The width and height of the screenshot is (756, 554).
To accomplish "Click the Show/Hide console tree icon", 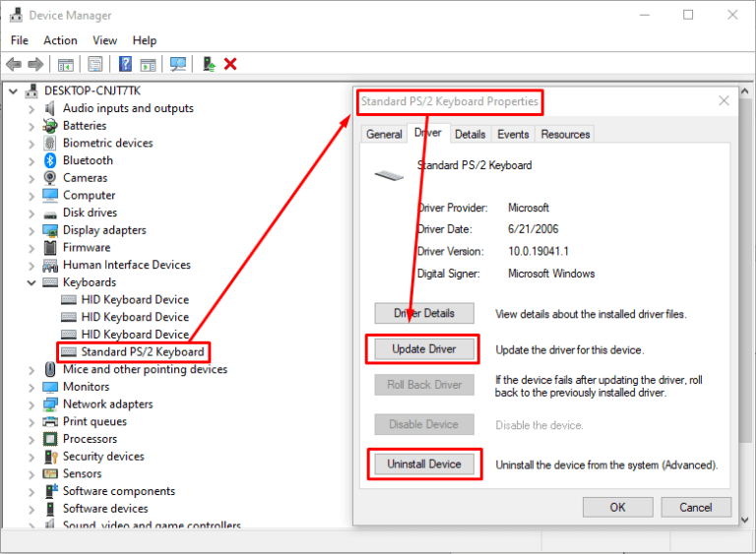I will (66, 64).
